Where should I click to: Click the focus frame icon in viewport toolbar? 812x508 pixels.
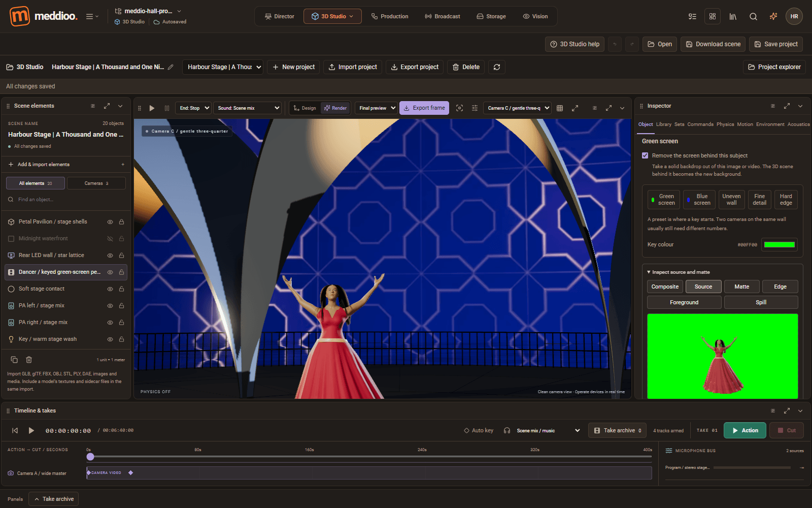[x=459, y=108]
